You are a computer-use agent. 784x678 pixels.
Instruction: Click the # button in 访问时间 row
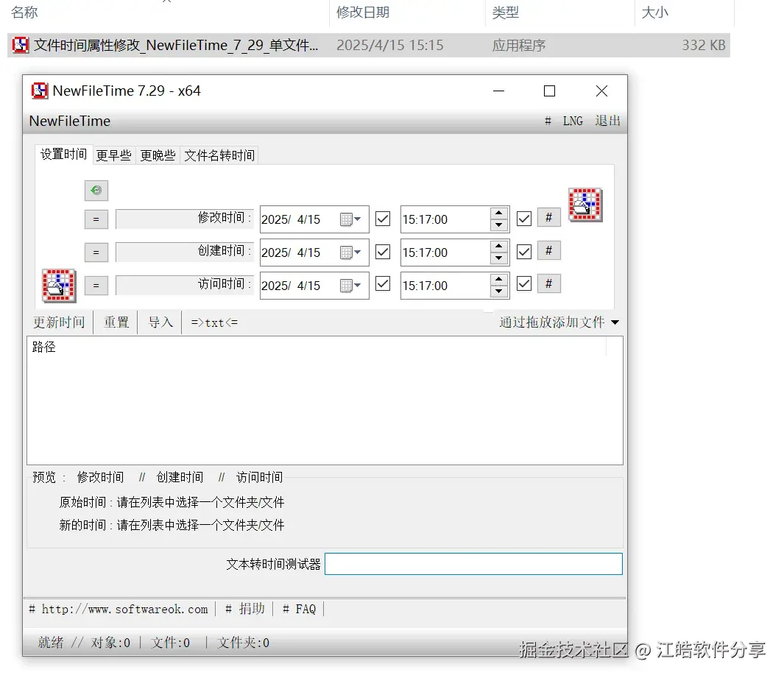click(x=548, y=283)
